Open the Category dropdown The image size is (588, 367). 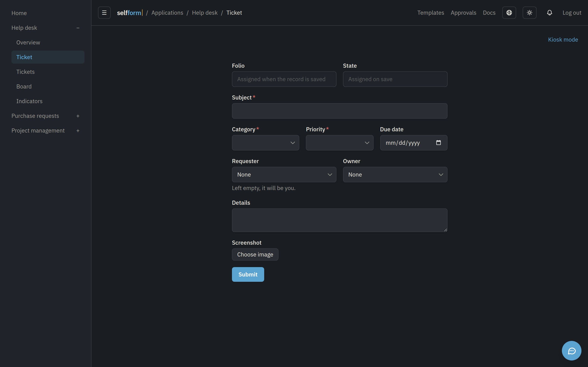coord(266,143)
